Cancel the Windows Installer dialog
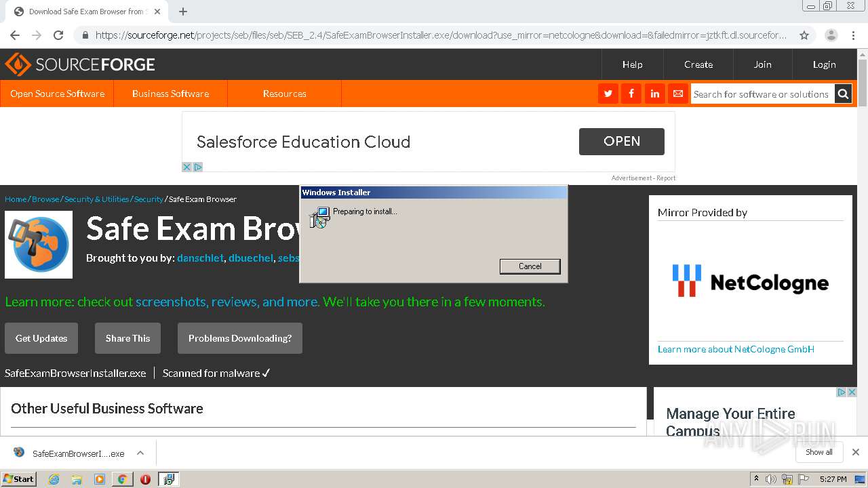868x488 pixels. point(530,266)
